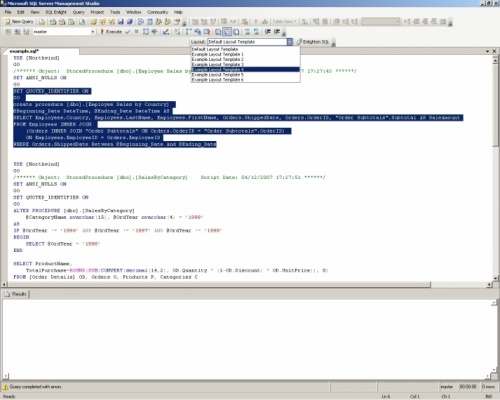
Task: Toggle Include Client Statistics
Action: click(x=197, y=32)
